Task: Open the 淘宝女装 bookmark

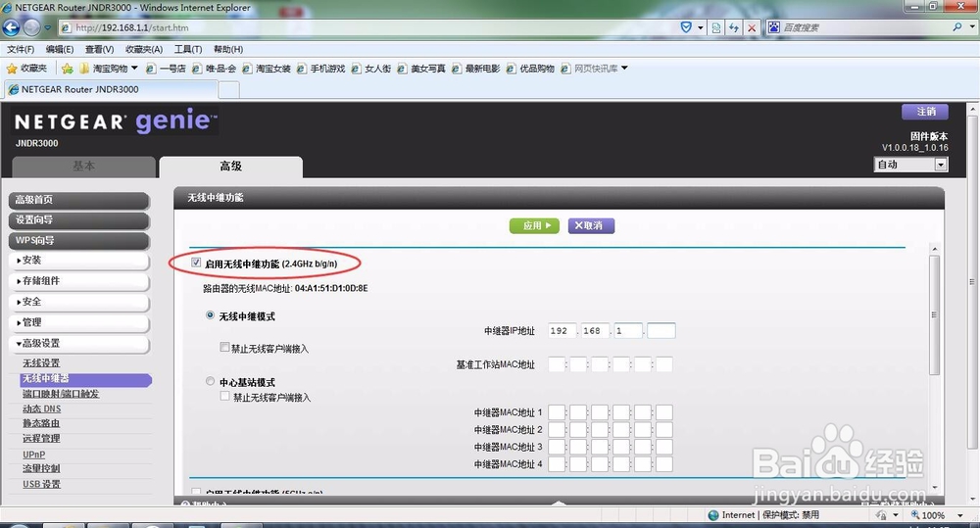Action: click(x=267, y=69)
